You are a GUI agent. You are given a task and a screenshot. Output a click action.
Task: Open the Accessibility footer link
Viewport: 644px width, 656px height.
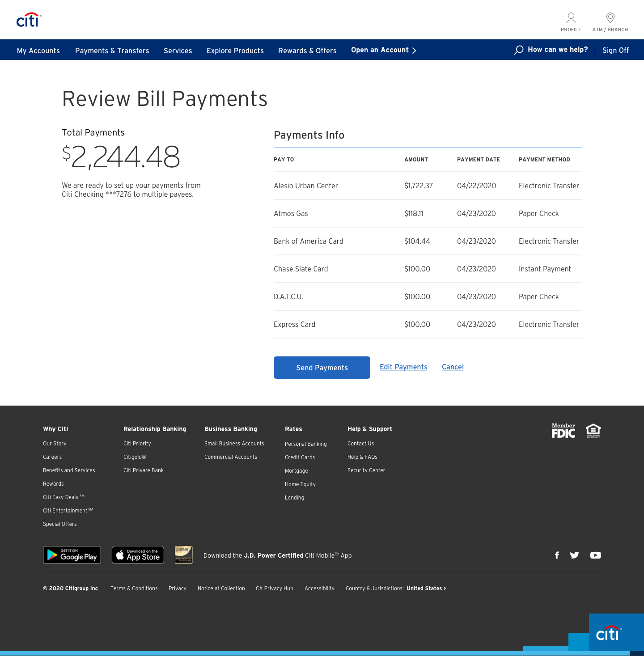click(x=319, y=588)
